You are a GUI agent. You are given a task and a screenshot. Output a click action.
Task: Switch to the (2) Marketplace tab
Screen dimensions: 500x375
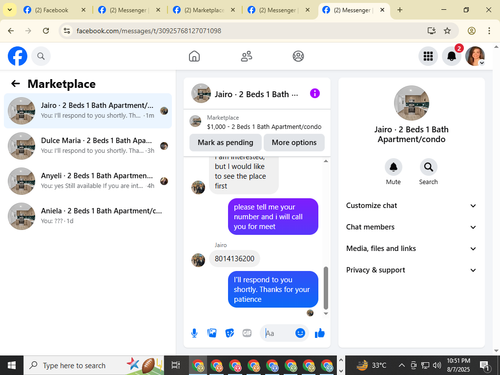pyautogui.click(x=204, y=10)
